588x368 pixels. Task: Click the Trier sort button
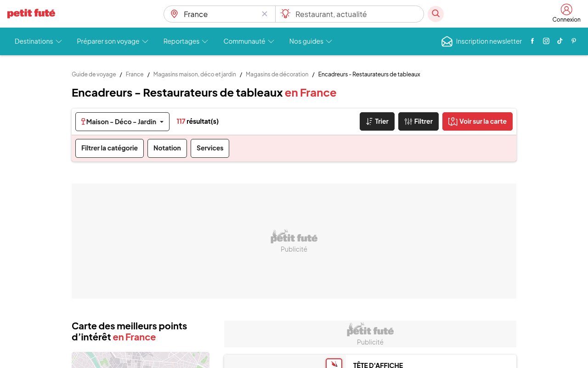tap(377, 121)
